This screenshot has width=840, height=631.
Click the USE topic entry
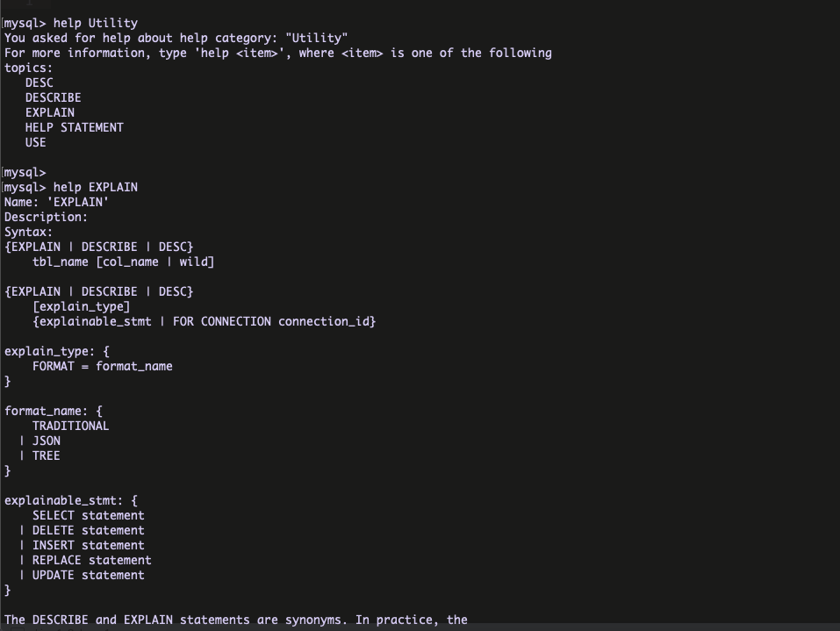(x=35, y=142)
